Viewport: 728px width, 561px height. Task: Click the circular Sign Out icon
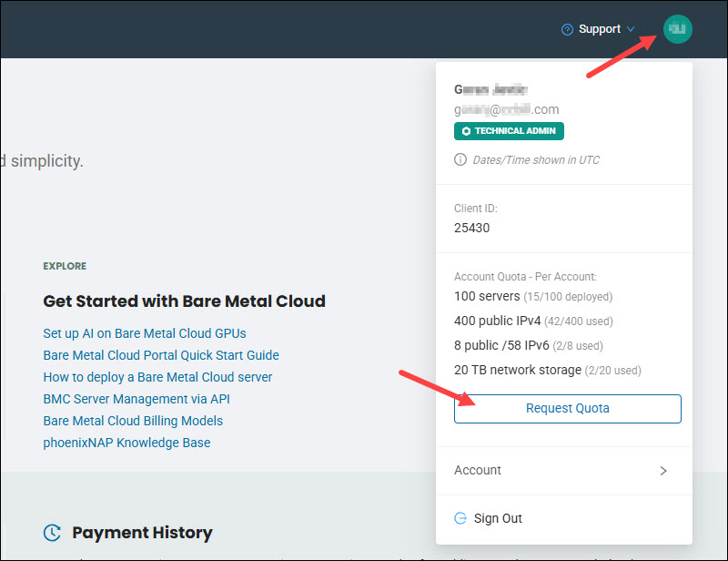(x=461, y=517)
